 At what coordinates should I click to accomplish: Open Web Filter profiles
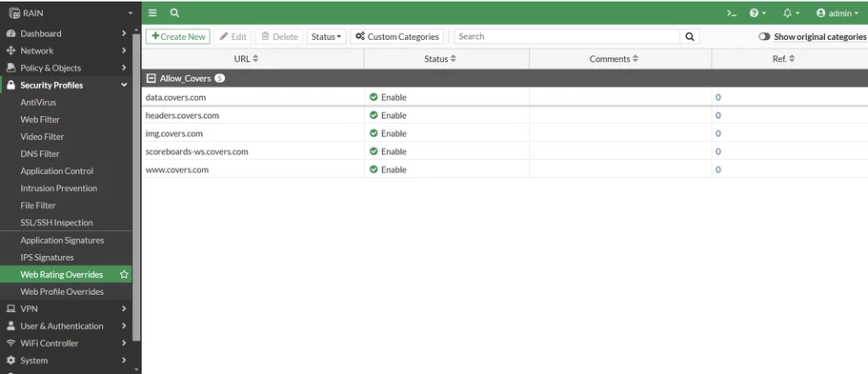tap(40, 120)
